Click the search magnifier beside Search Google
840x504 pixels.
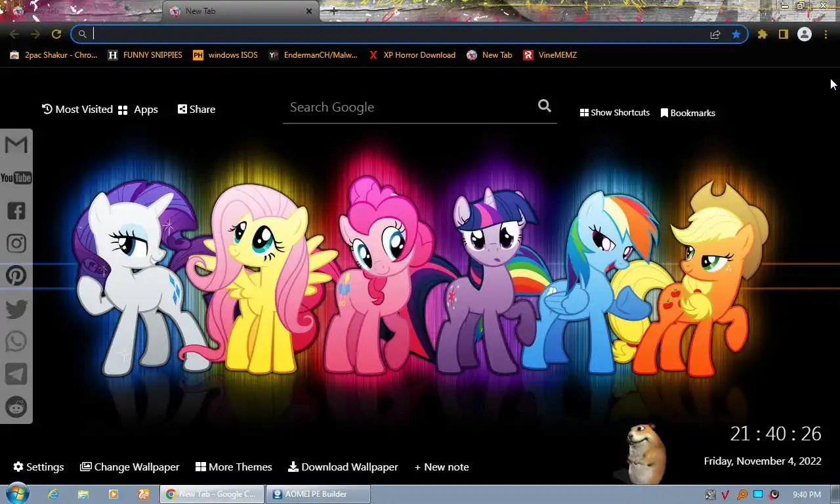click(x=545, y=106)
